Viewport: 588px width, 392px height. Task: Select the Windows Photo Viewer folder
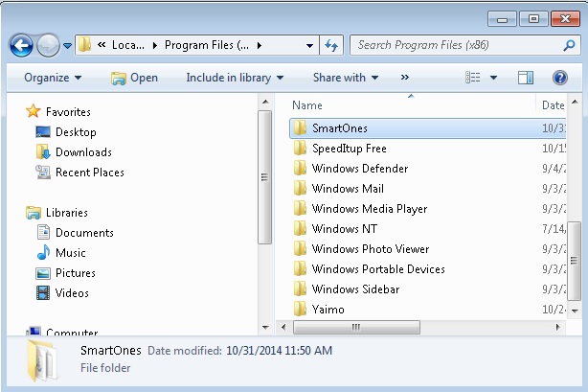427,249
